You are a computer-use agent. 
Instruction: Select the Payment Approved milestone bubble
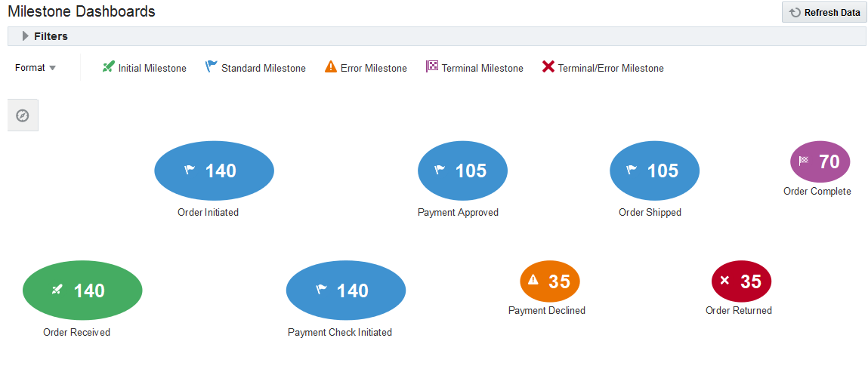pyautogui.click(x=462, y=171)
